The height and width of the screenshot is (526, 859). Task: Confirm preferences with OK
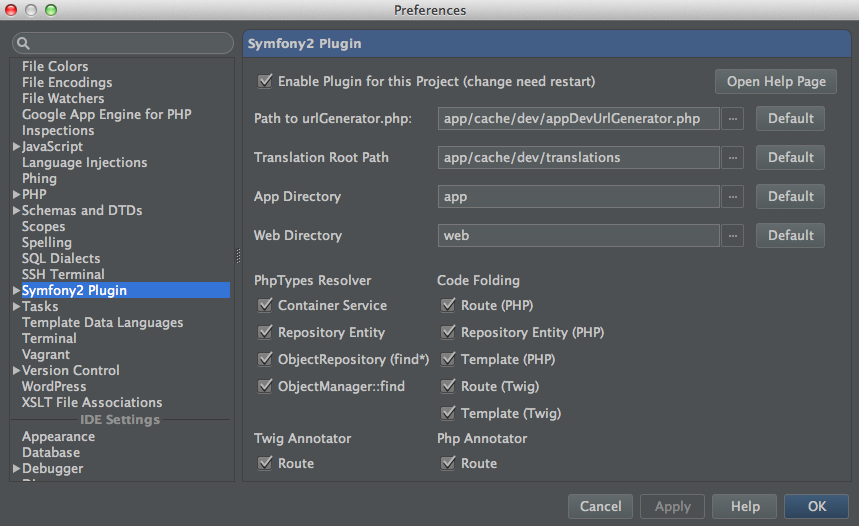pyautogui.click(x=816, y=506)
